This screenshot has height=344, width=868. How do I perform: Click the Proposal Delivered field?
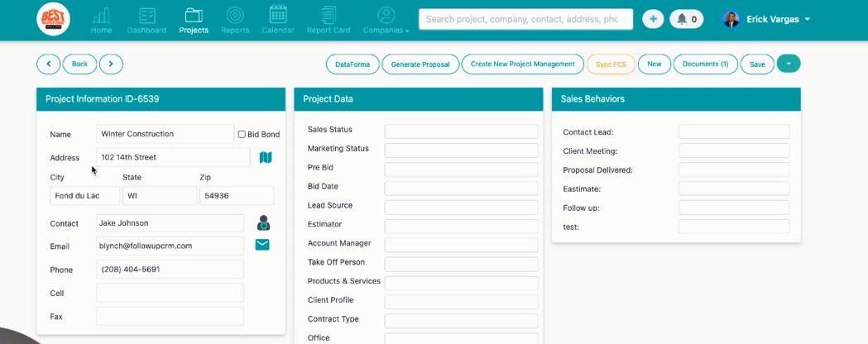734,170
